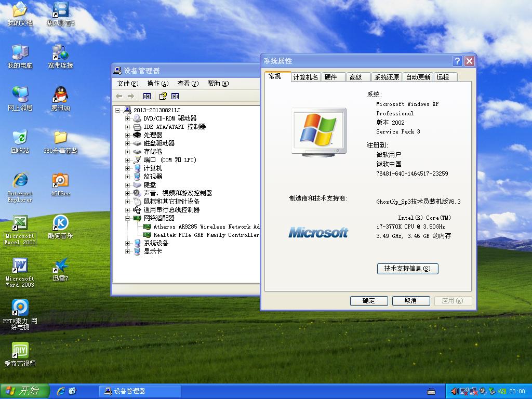Click the 技术支持信息(S) button
This screenshot has width=532, height=399.
[407, 269]
